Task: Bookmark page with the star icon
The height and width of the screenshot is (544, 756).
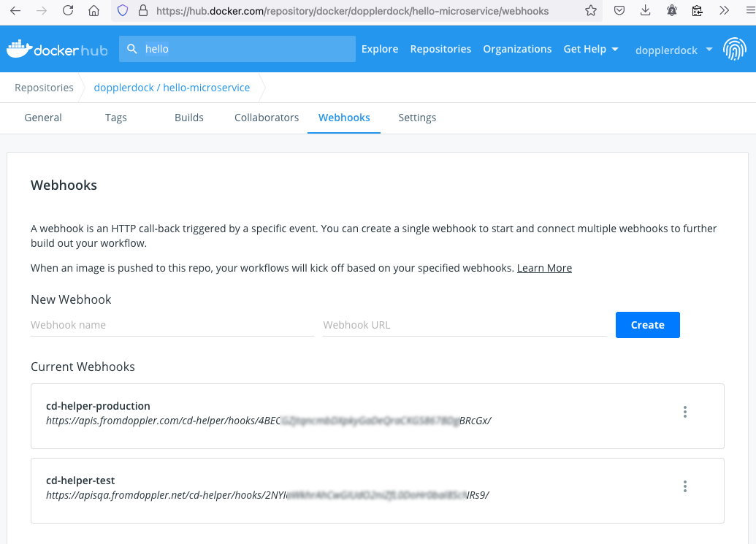Action: click(591, 11)
